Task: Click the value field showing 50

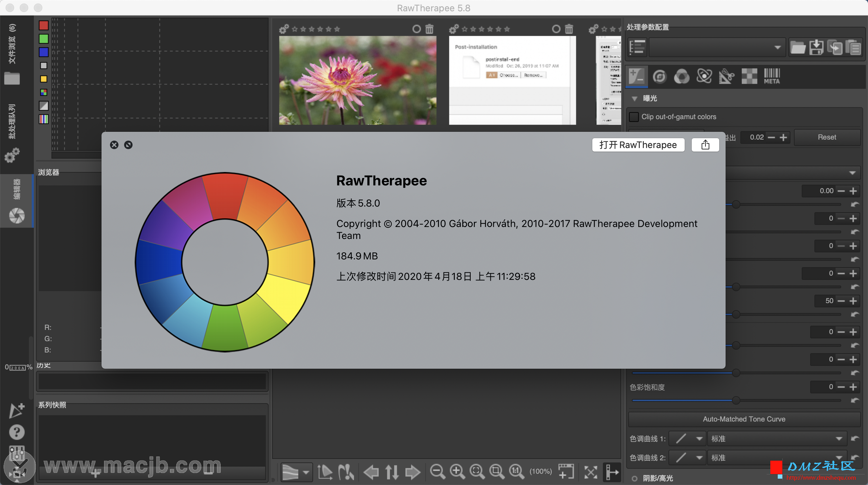Action: click(825, 301)
